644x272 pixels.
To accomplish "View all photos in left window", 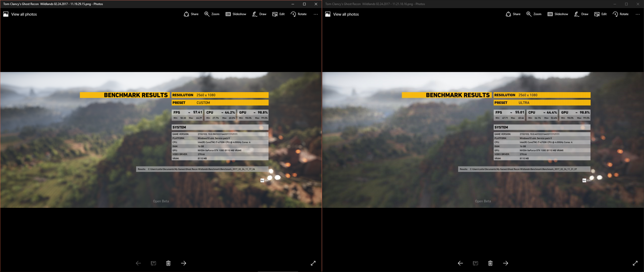I will [x=20, y=14].
